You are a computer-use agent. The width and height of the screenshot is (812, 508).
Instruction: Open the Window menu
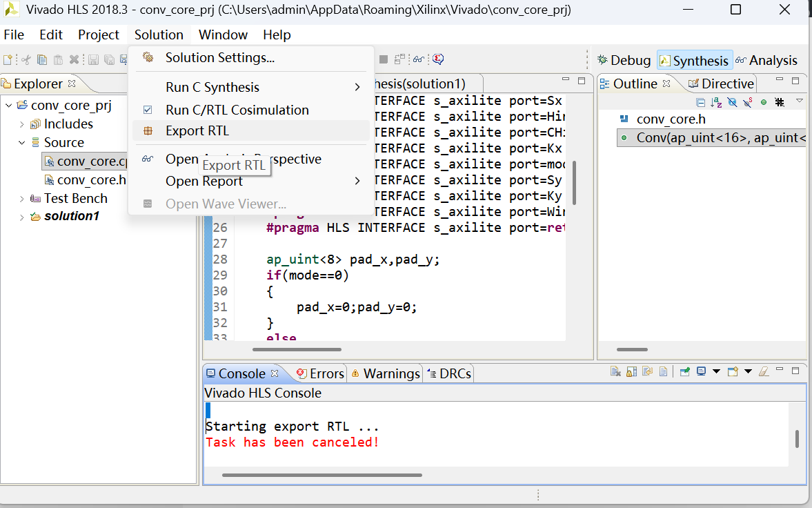[x=224, y=35]
